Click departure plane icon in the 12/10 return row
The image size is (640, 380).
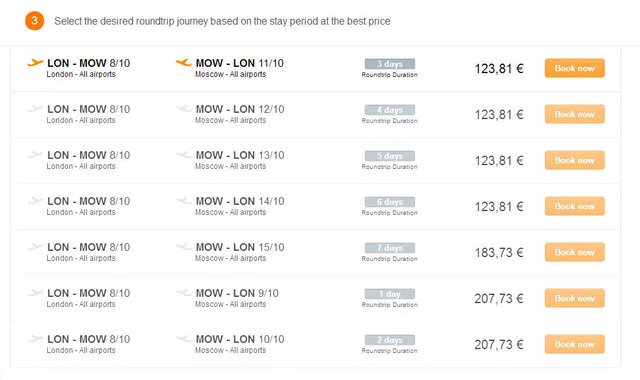tap(35, 109)
